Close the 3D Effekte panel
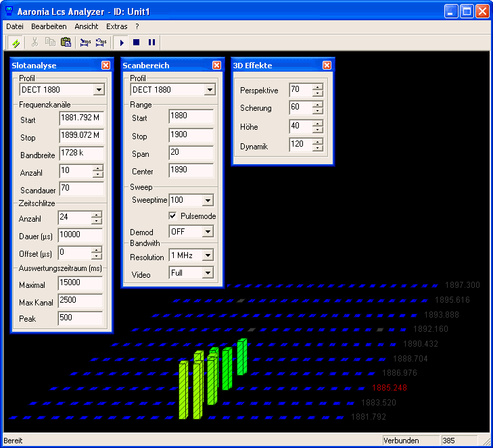Screen dimensions: 493x448 327,65
